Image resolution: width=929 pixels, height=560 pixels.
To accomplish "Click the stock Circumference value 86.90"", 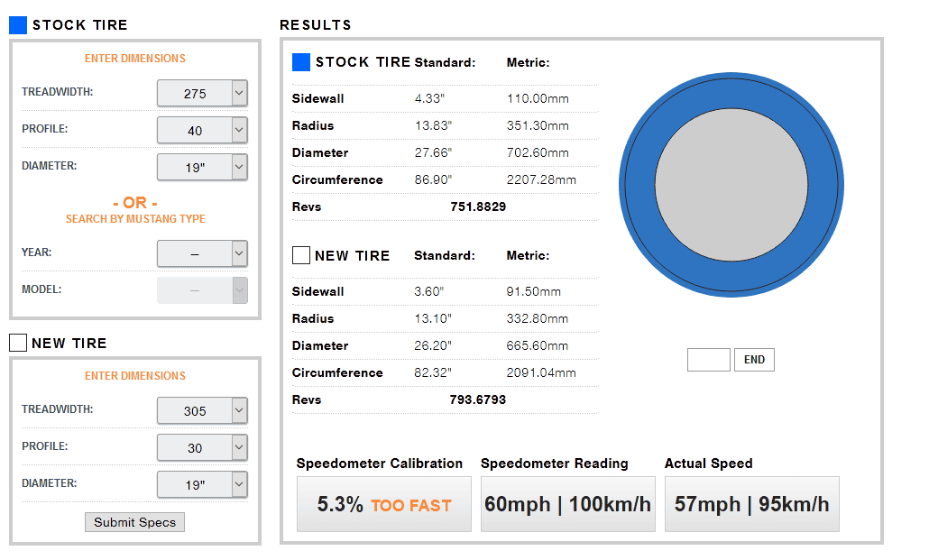I will pyautogui.click(x=433, y=180).
